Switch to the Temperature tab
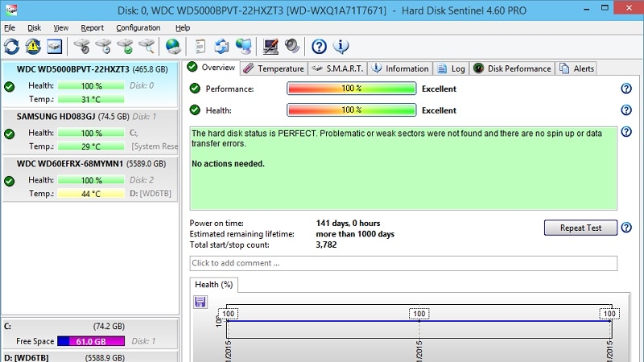Image resolution: width=644 pixels, height=362 pixels. pyautogui.click(x=275, y=69)
